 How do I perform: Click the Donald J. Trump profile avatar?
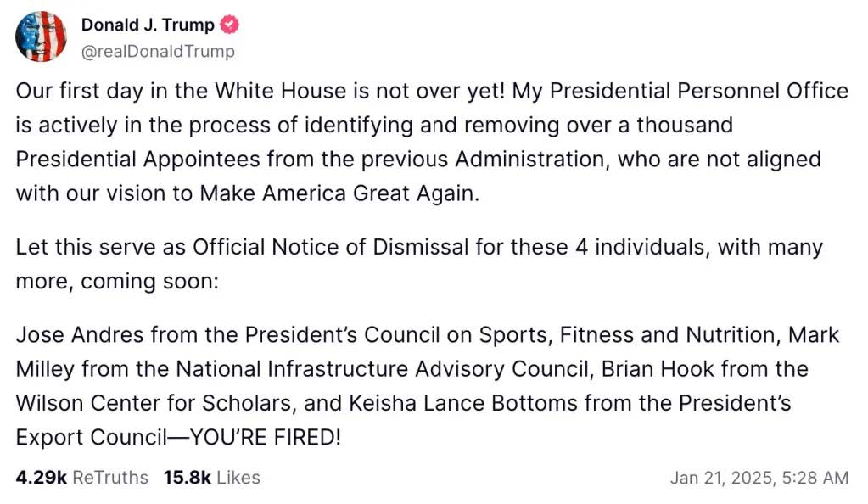[41, 37]
